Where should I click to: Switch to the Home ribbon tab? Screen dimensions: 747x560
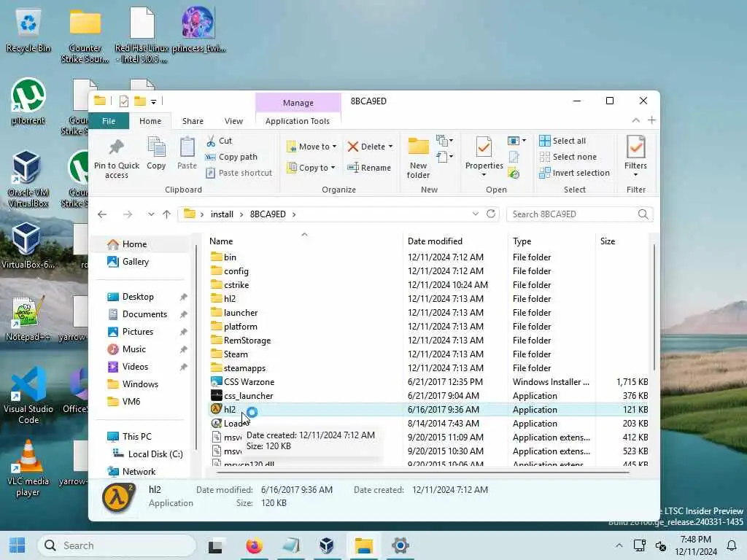[150, 121]
